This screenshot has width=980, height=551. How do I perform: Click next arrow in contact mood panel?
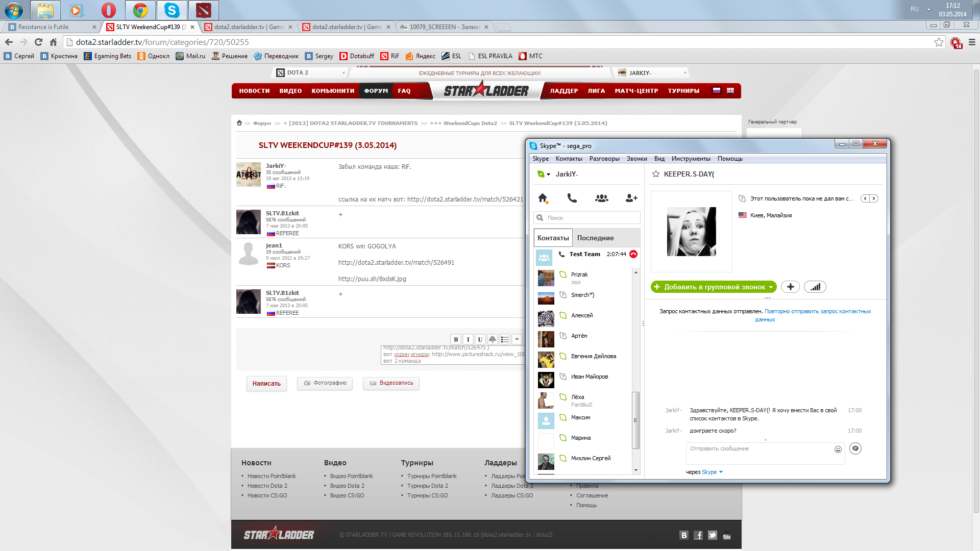(874, 198)
